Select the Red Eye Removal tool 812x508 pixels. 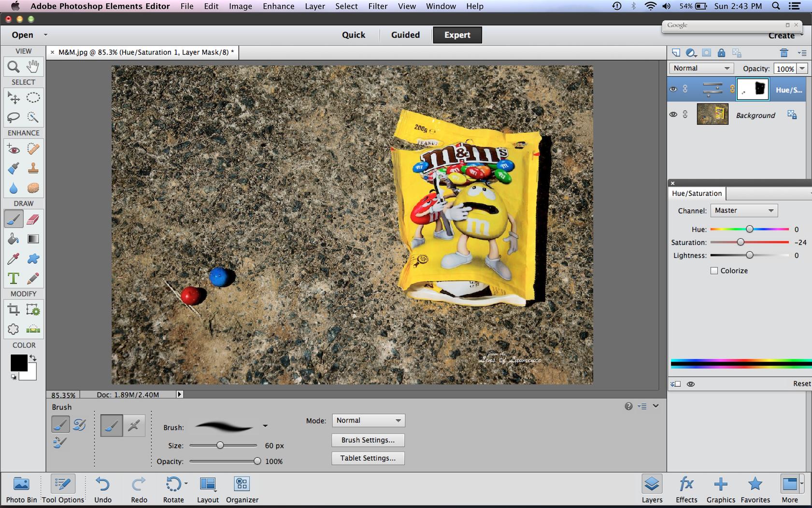pyautogui.click(x=14, y=149)
